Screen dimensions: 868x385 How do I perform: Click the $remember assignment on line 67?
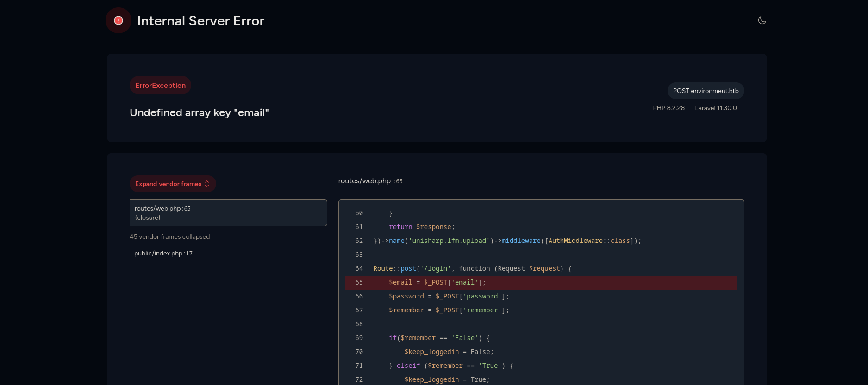pos(449,310)
